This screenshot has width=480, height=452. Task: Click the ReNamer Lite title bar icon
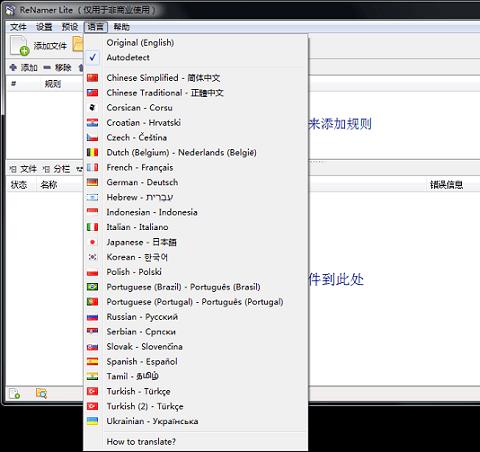(x=10, y=10)
